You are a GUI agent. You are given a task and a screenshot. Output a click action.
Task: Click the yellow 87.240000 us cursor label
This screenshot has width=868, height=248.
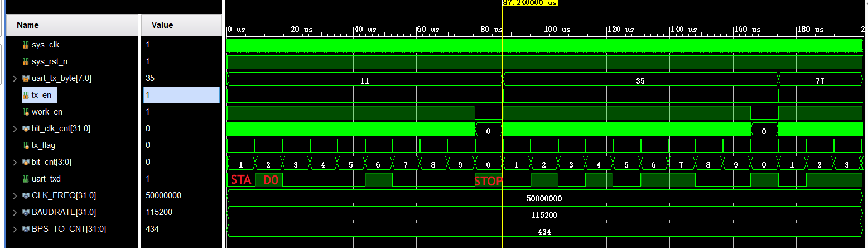530,3
